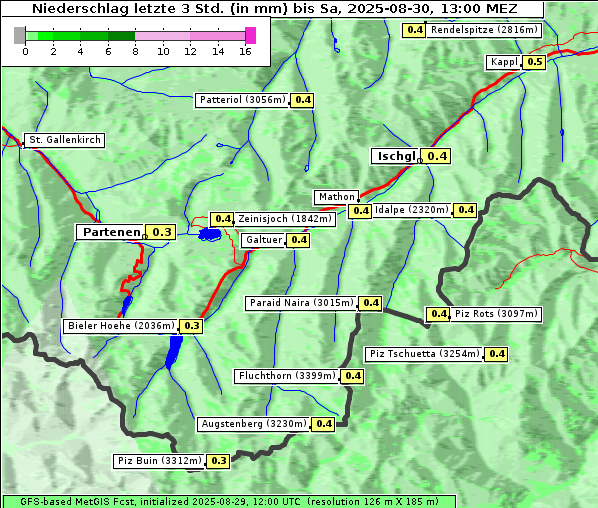Click the GFS-based MetGIS forecast footer
Viewport: 598px width, 508px height.
[x=229, y=502]
